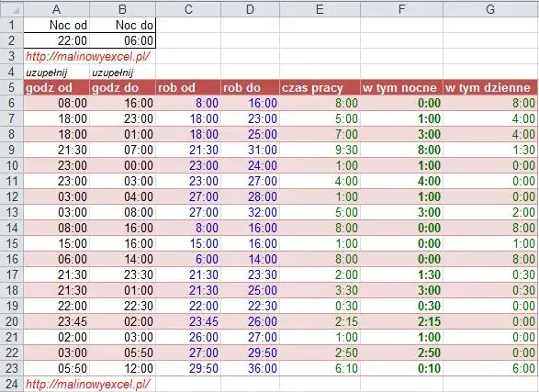Select the 'czas pracy' header cell
Viewport: 539px width, 392px height.
point(320,87)
